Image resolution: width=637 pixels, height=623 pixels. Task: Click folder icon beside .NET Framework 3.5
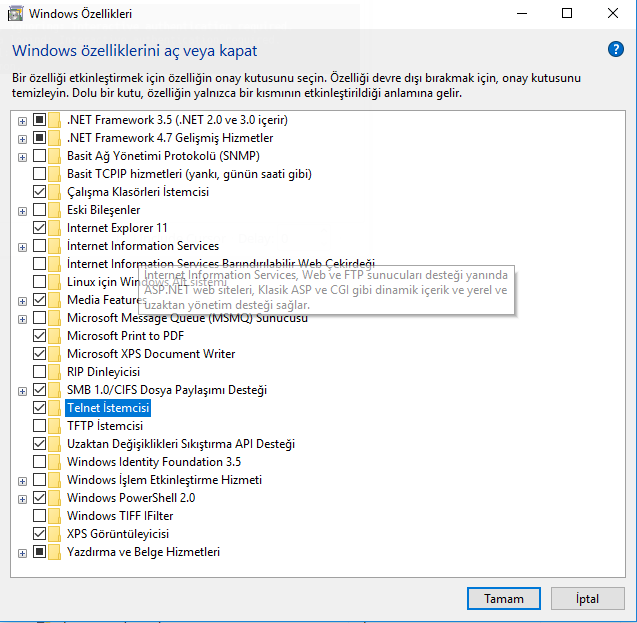pos(54,120)
